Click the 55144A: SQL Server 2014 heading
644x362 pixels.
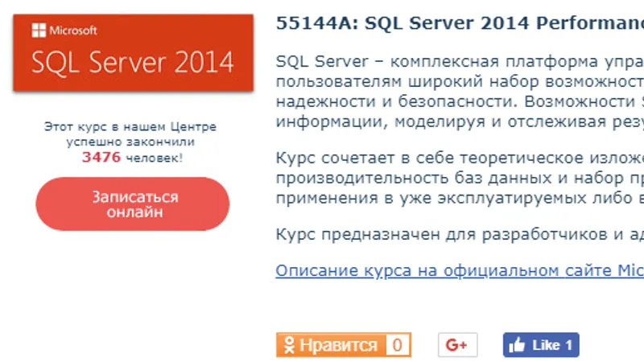tap(460, 23)
